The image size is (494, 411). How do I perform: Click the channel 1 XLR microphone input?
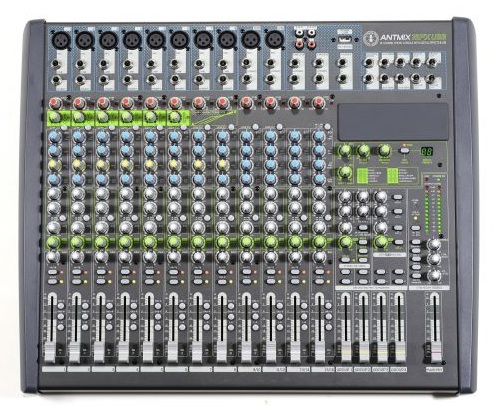coord(61,40)
